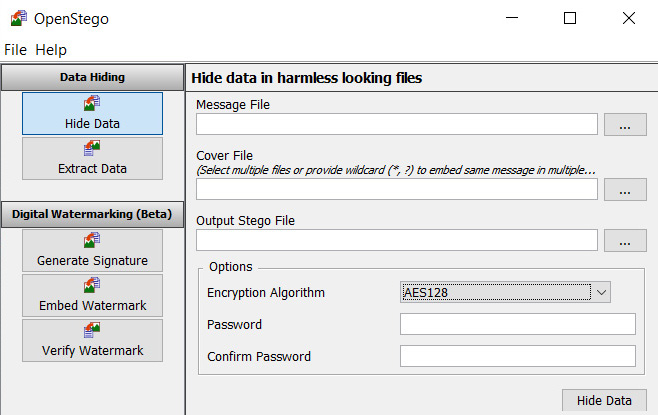Click the Cover File text field
658x415 pixels.
[x=397, y=189]
